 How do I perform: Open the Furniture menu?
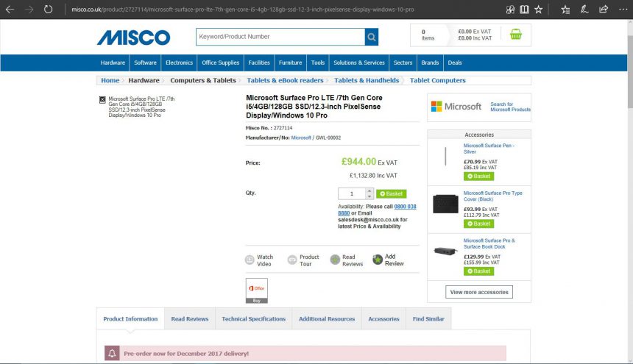tap(290, 63)
